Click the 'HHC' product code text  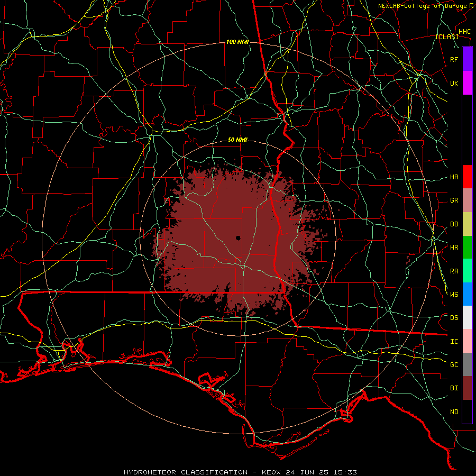point(464,32)
